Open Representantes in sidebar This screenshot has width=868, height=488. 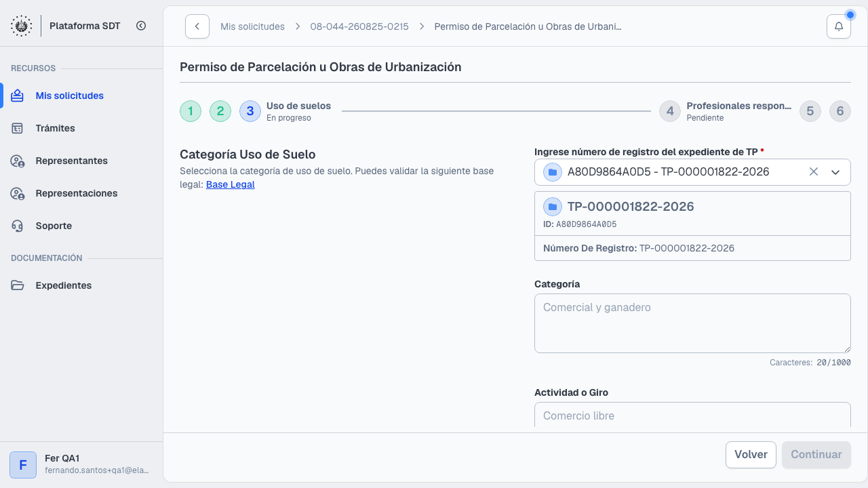pos(81,161)
